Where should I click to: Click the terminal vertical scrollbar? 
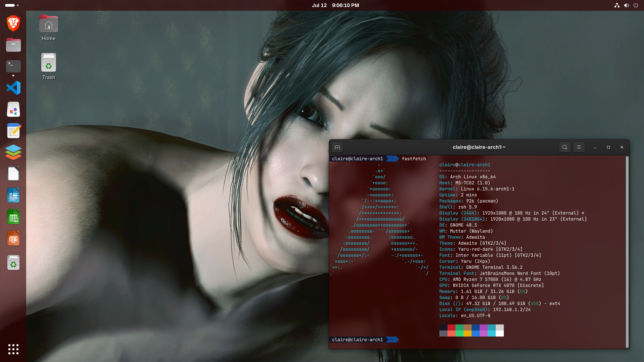(x=627, y=252)
